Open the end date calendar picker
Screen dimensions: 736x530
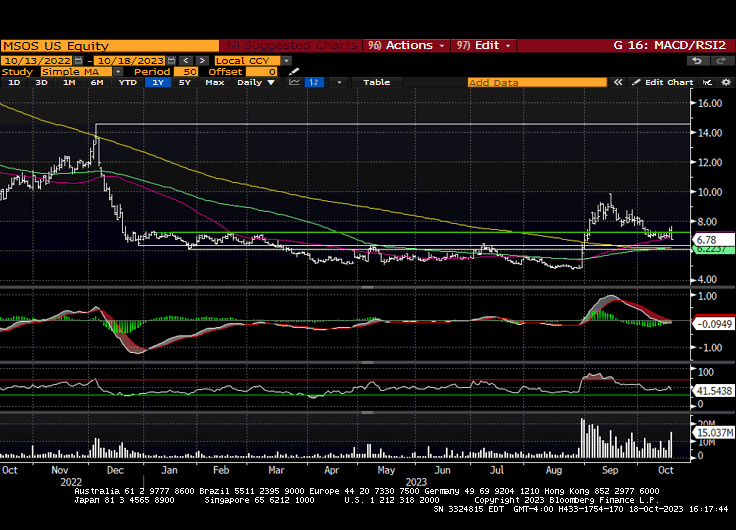pos(171,61)
